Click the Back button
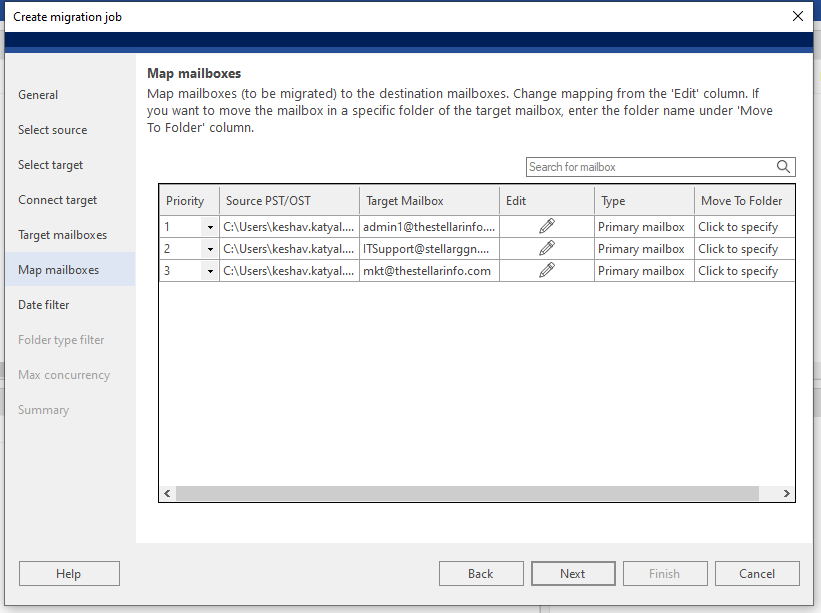The image size is (821, 613). (x=480, y=574)
